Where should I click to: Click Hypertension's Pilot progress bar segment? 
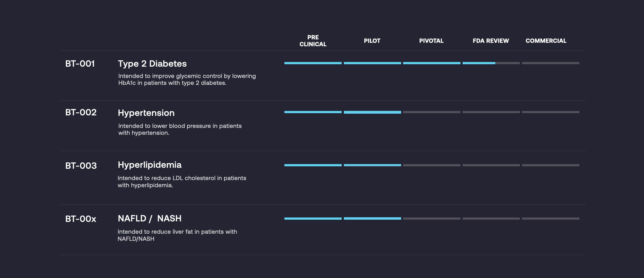click(372, 112)
